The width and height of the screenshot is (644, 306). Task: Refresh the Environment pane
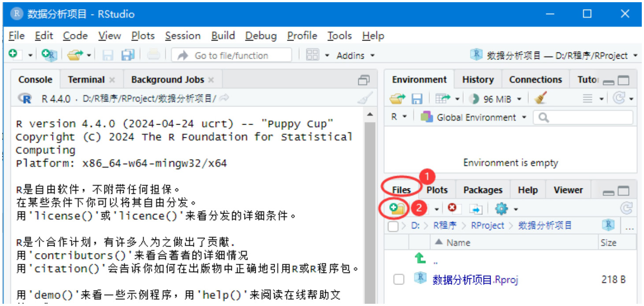tap(619, 98)
